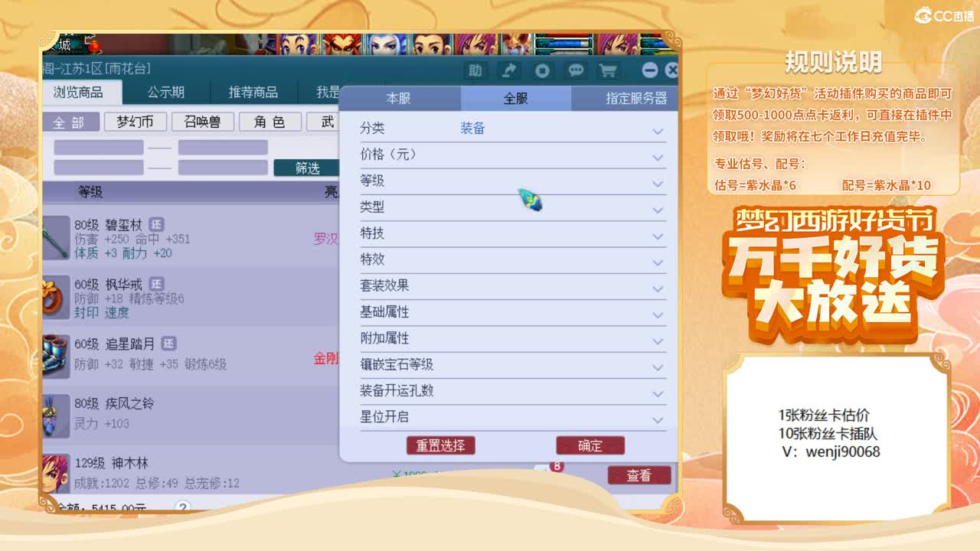
Task: Click the upper-right range input field
Action: [x=223, y=147]
